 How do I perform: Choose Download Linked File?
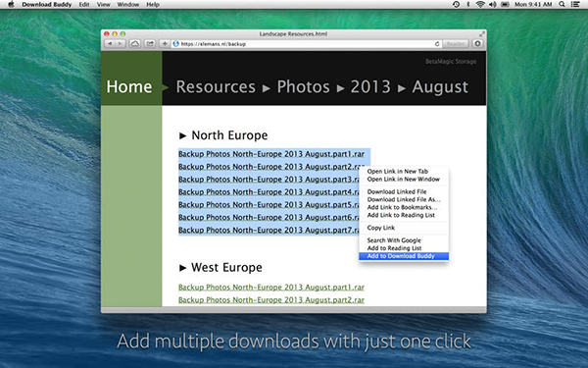[x=404, y=191]
